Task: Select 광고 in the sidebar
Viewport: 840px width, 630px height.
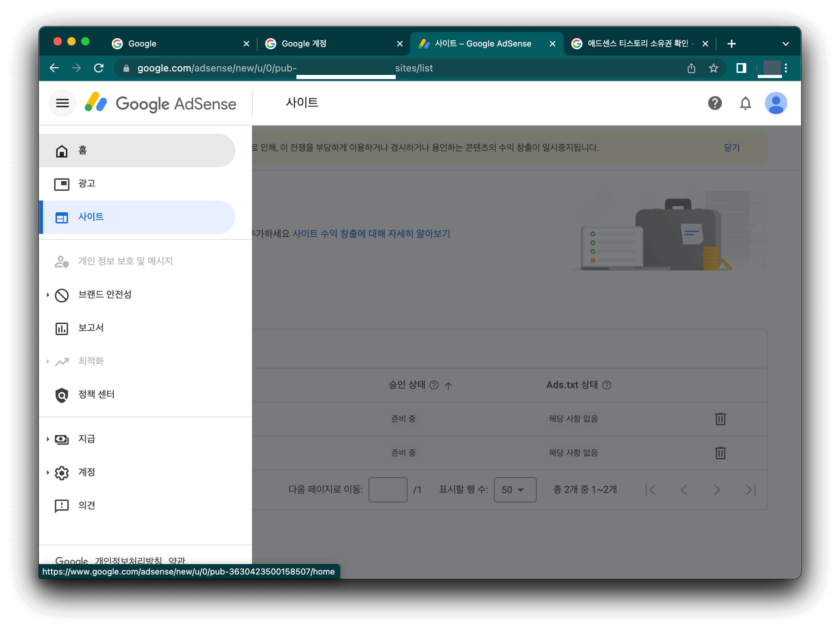Action: (86, 184)
